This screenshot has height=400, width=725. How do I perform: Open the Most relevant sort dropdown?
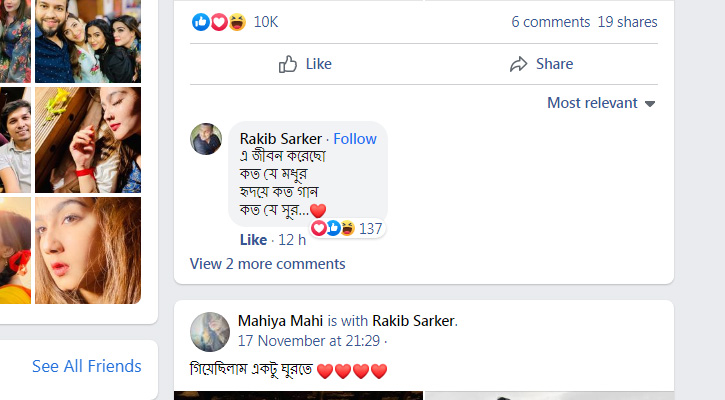pos(601,103)
